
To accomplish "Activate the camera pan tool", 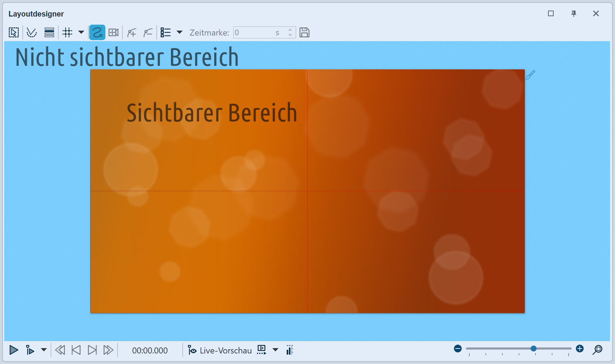I will pyautogui.click(x=113, y=32).
